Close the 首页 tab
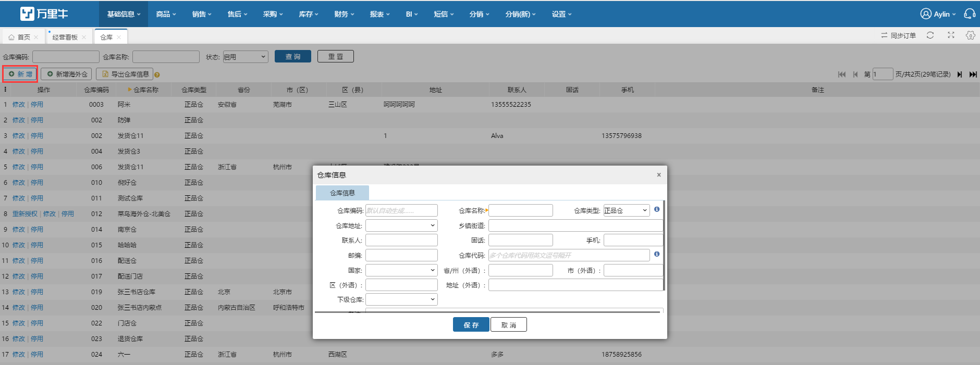Screen dimensions: 980x365 (x=36, y=37)
